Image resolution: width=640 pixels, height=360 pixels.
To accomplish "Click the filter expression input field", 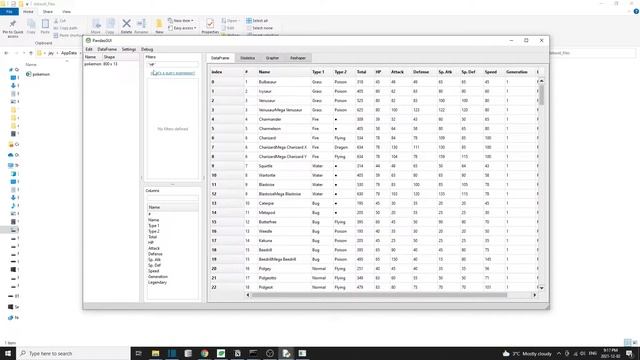I will coord(173,64).
